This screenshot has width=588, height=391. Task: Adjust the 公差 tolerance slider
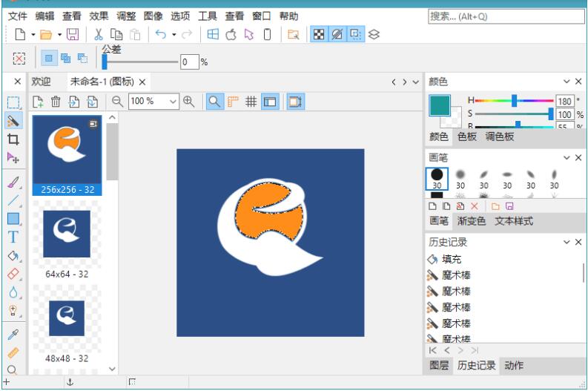(140, 62)
